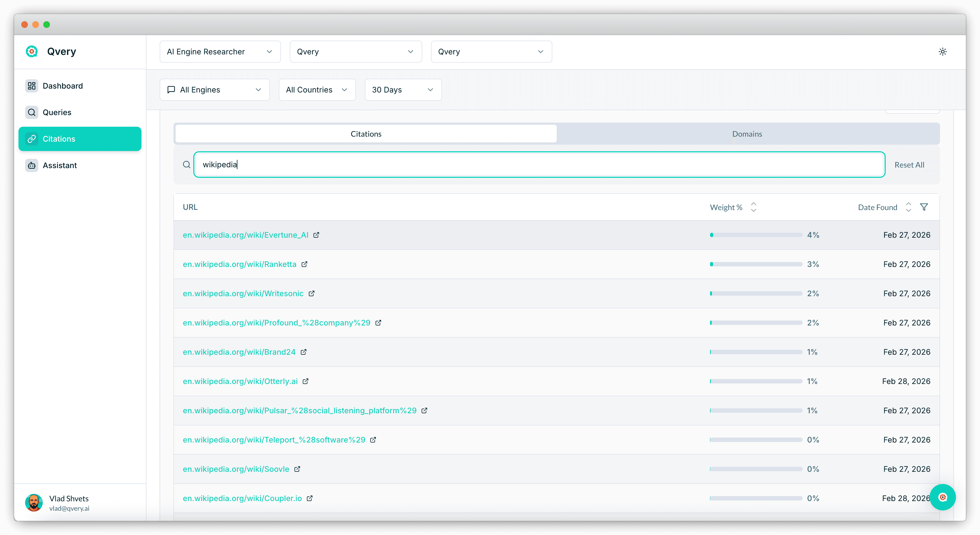Sort the table by Date Found arrows
The image size is (980, 535).
(x=909, y=207)
